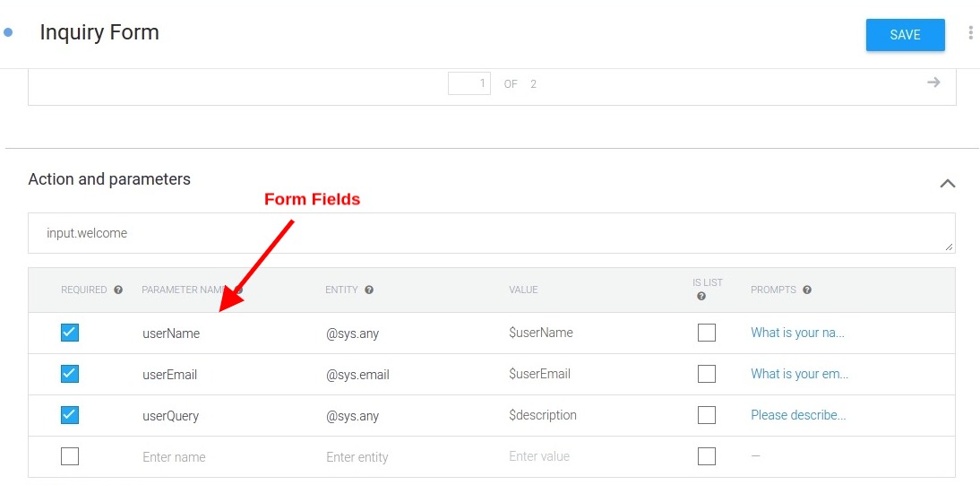Toggle required checkbox for userQuery
980x485 pixels.
70,415
